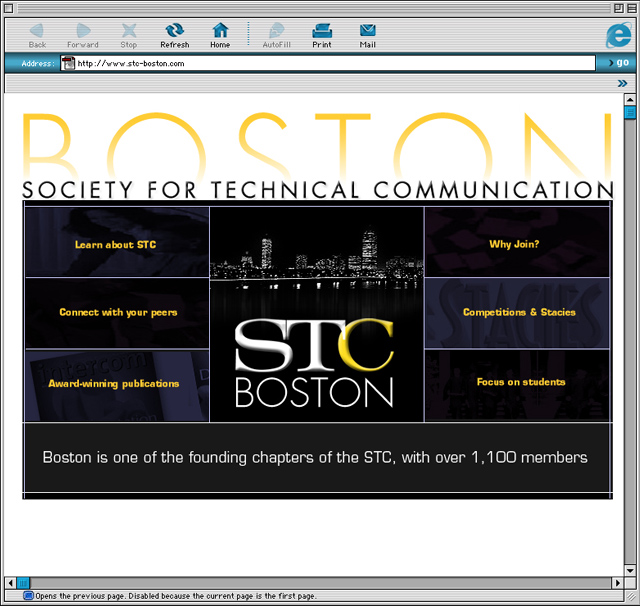Screen dimensions: 640x606
Task: Click the Back arrow icon
Action: tap(37, 31)
